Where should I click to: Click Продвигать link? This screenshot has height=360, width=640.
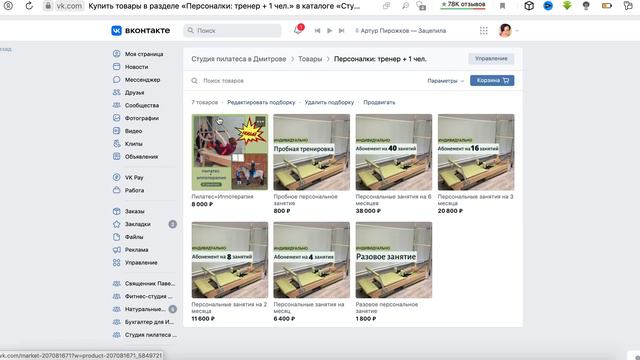tap(379, 102)
